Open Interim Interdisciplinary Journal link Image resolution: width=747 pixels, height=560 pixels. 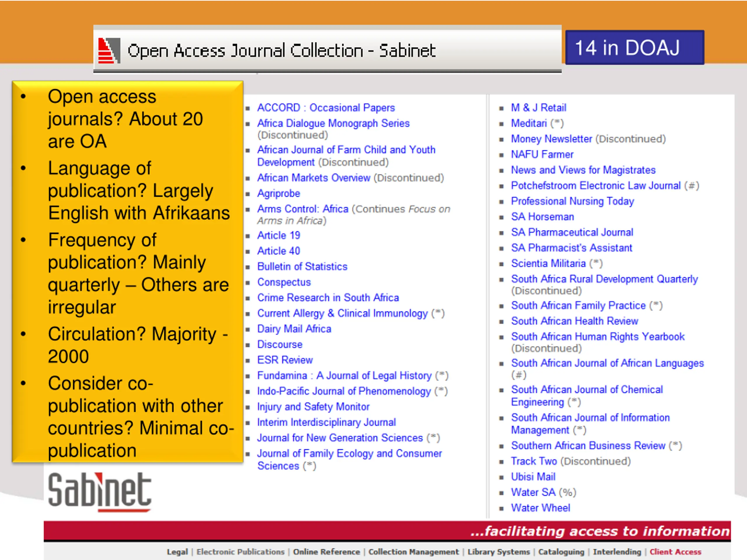(x=327, y=422)
